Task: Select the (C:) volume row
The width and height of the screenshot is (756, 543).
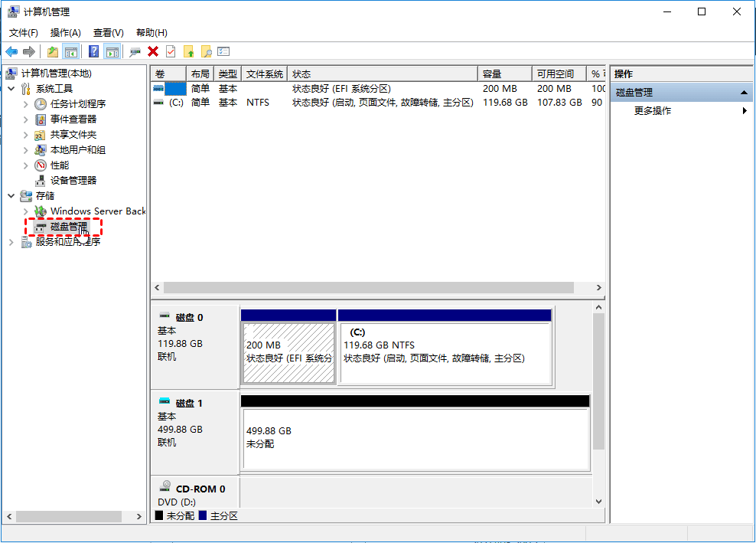Action: pos(379,103)
